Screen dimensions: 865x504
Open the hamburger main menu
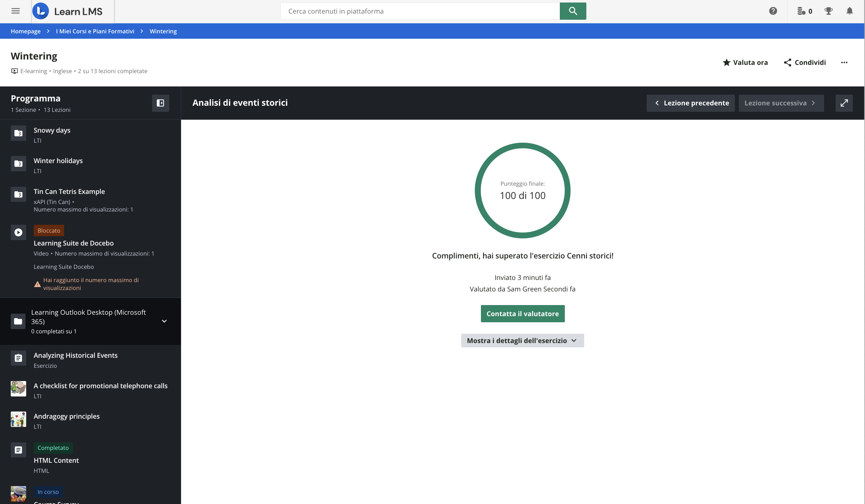click(15, 11)
